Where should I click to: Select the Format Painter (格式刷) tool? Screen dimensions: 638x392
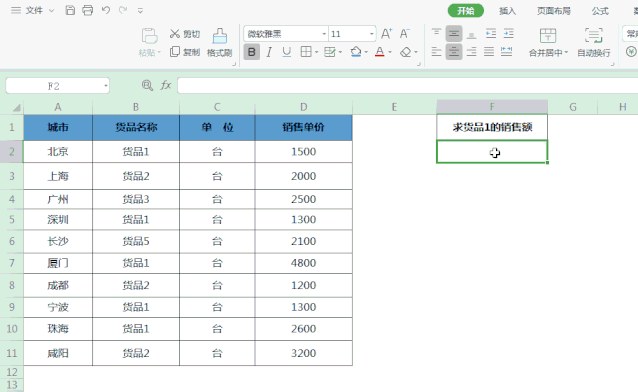coord(219,42)
